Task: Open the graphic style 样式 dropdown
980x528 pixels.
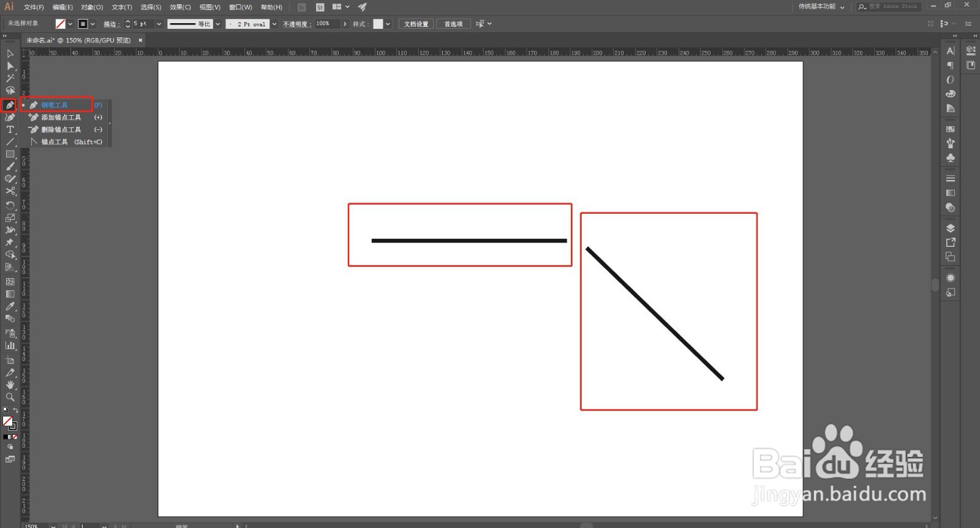Action: [x=388, y=24]
